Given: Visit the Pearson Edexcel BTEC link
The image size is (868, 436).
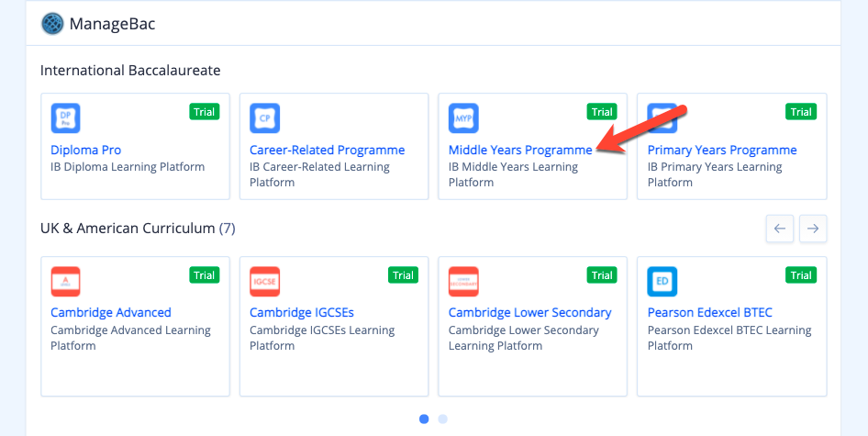Looking at the screenshot, I should coord(709,312).
